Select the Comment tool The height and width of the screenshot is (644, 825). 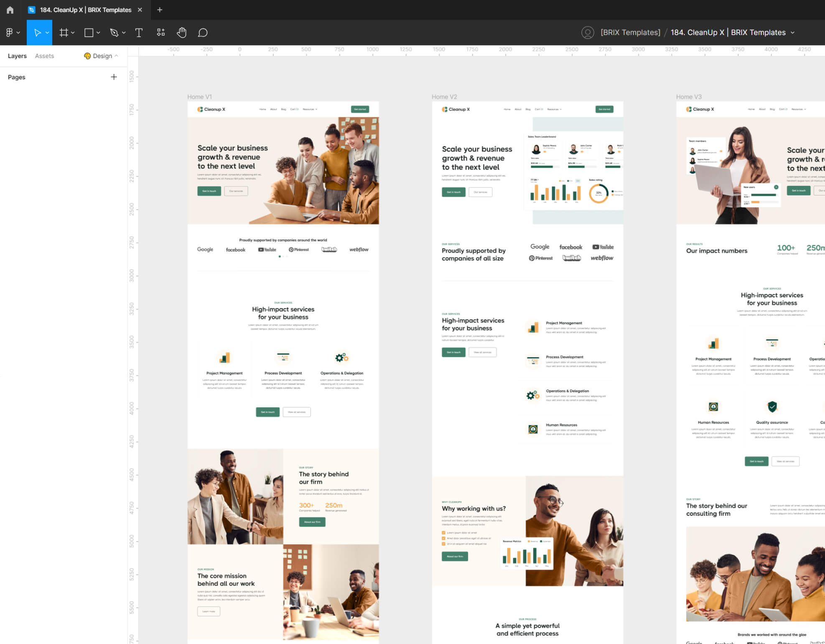coord(203,33)
